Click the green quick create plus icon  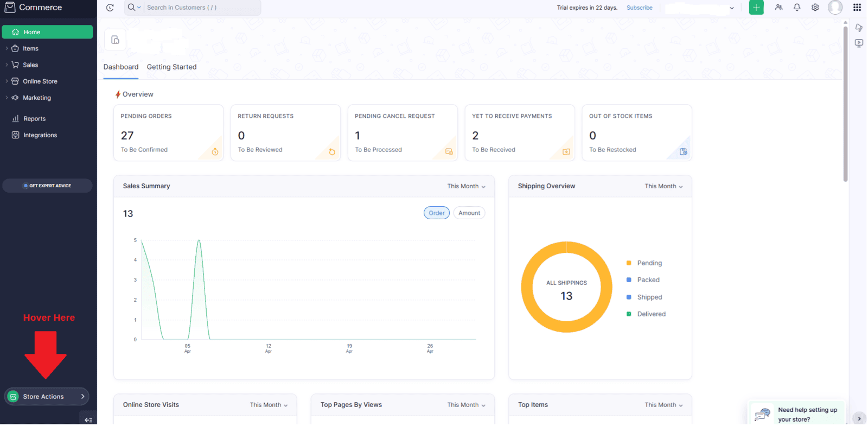[756, 8]
